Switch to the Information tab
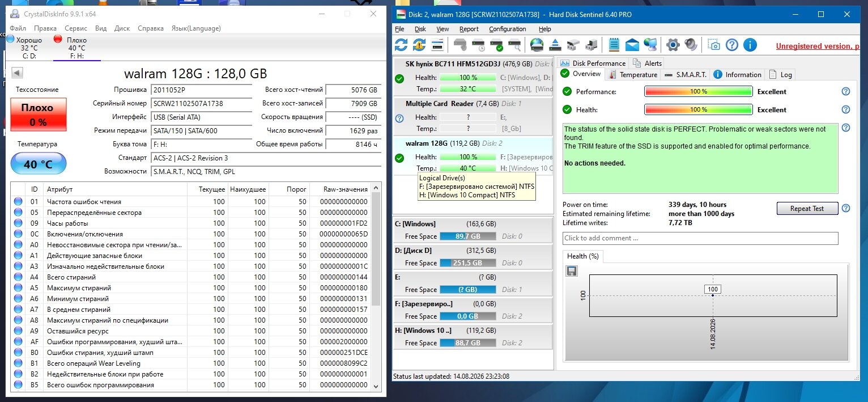This screenshot has width=868, height=402. click(x=737, y=74)
